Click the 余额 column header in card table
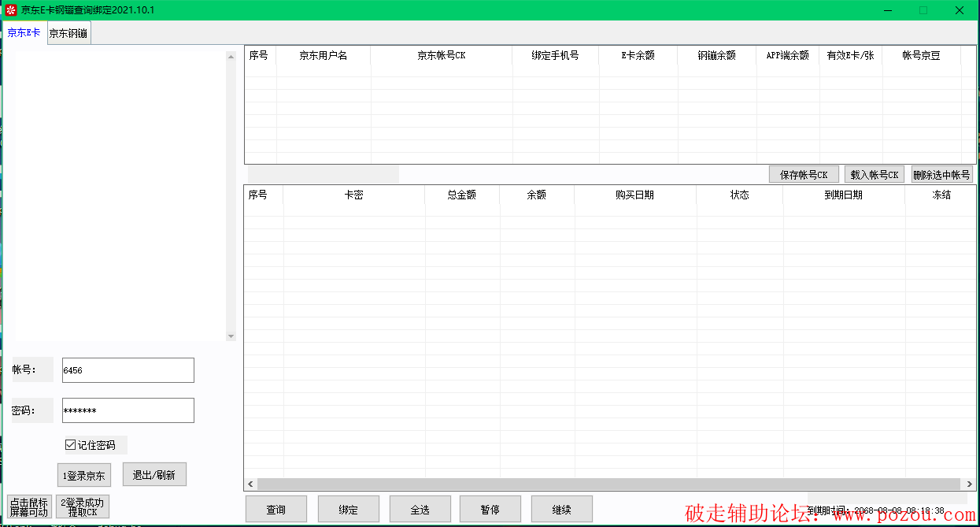This screenshot has height=527, width=980. tap(537, 195)
